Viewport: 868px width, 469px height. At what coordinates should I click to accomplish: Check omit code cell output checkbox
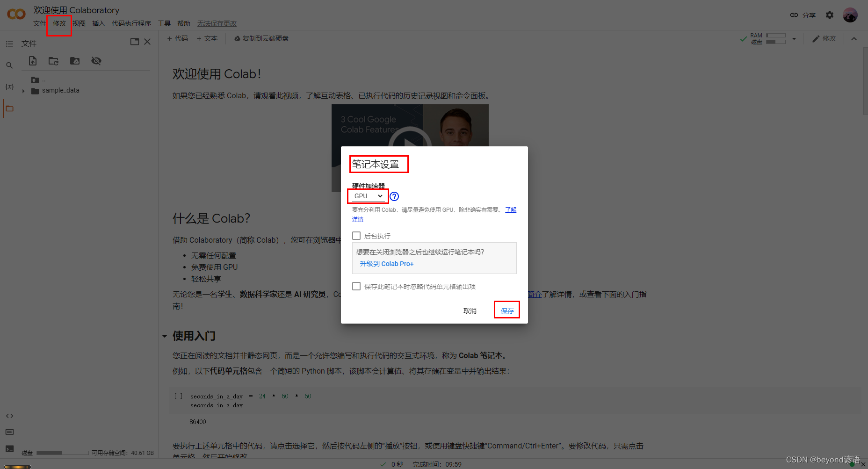coord(356,286)
